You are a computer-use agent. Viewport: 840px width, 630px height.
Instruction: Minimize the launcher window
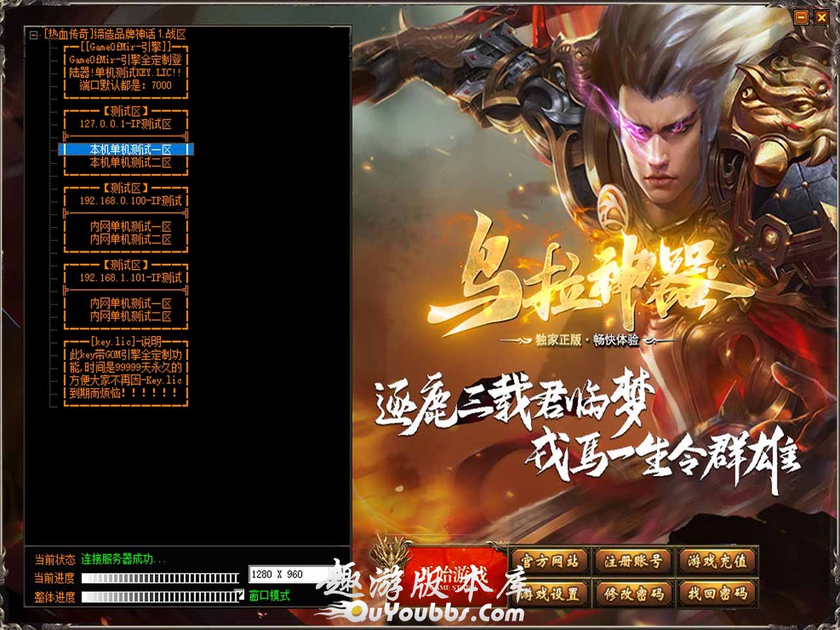coord(801,18)
